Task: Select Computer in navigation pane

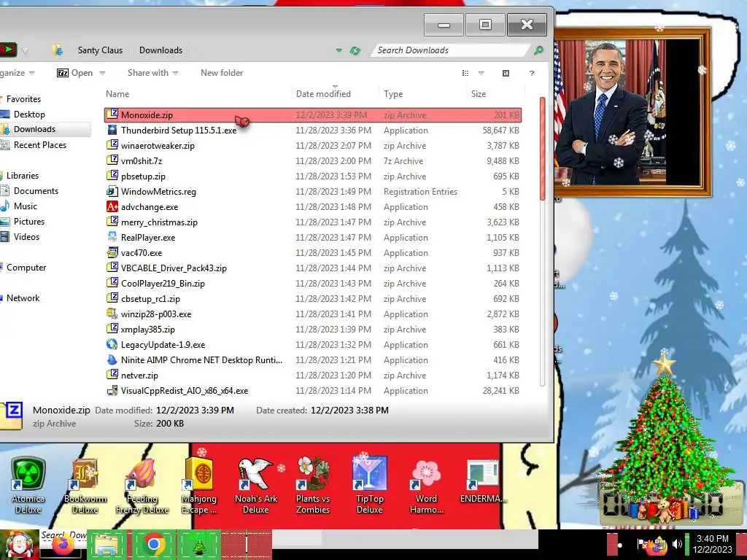Action: (x=26, y=268)
